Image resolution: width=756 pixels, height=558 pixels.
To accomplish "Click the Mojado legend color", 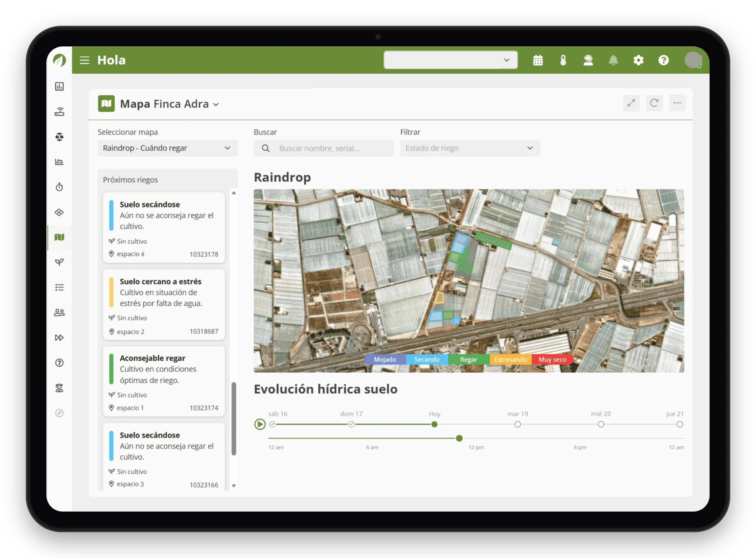I will (x=385, y=359).
